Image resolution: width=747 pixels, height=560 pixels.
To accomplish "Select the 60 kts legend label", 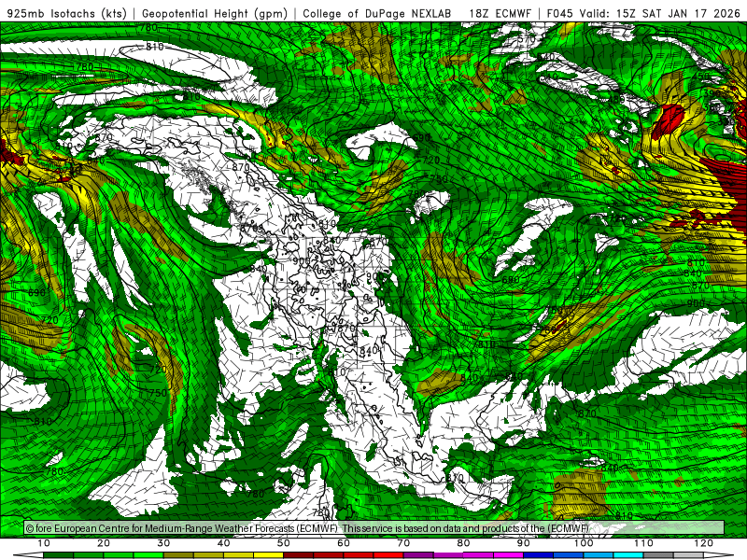I will (x=344, y=543).
